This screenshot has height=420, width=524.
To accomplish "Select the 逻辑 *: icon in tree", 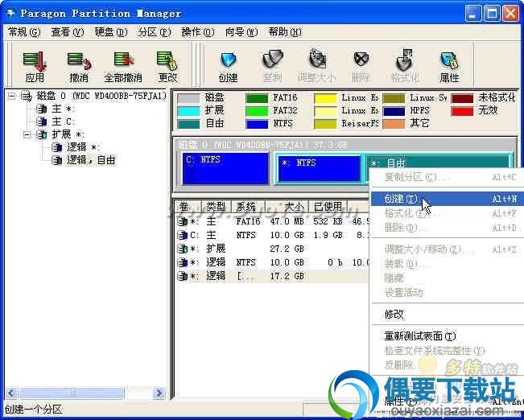I will tap(57, 147).
